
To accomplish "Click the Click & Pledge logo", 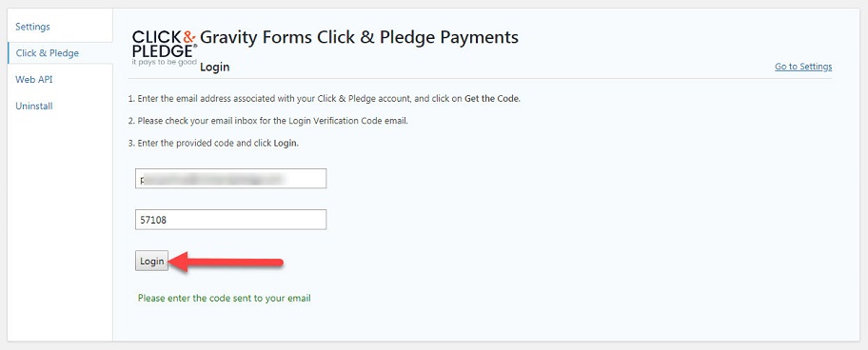I will (x=164, y=48).
